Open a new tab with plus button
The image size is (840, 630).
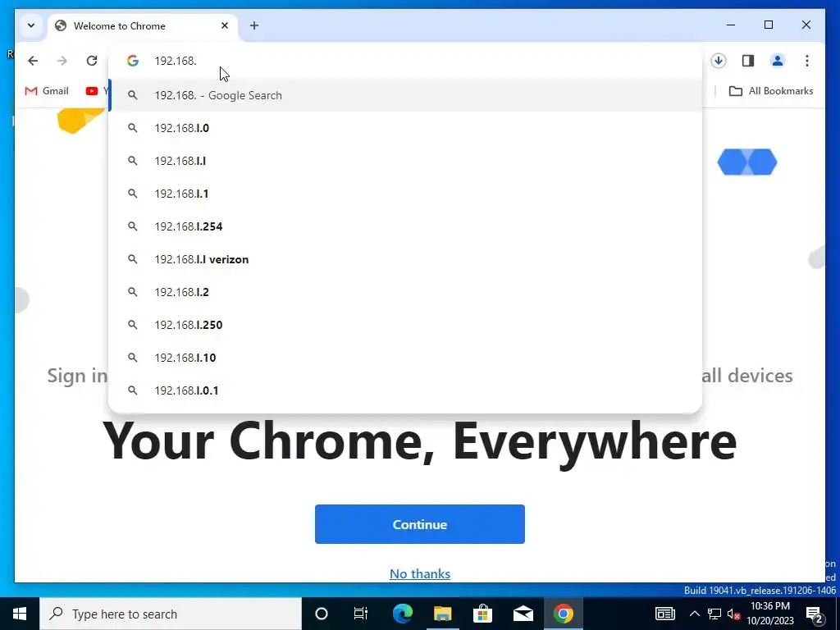coord(254,25)
